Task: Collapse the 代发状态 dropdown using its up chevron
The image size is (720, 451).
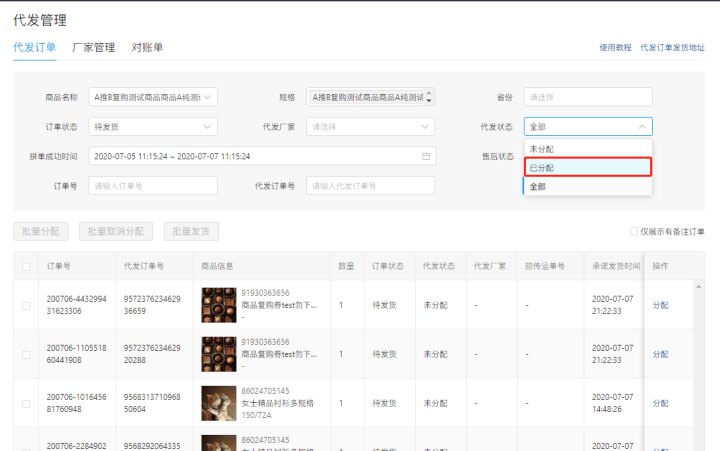Action: tap(642, 127)
